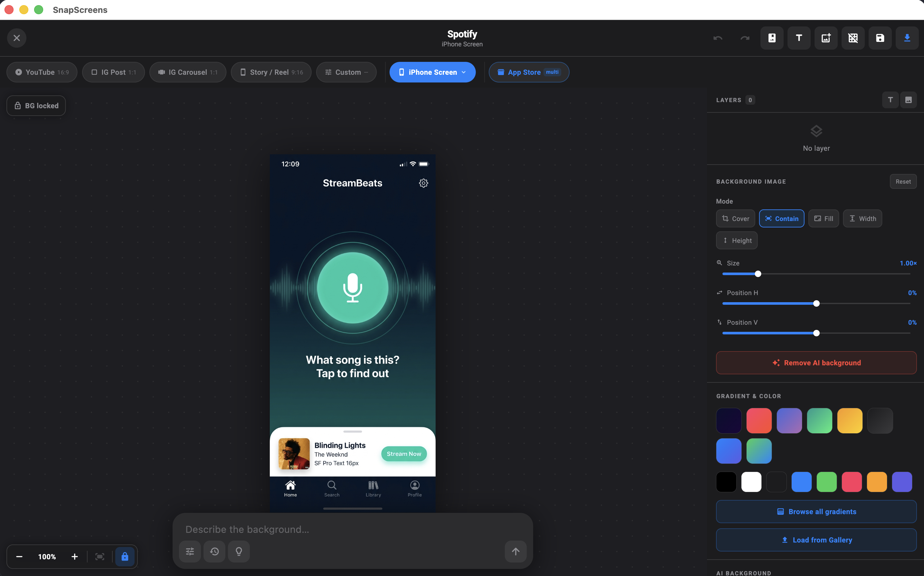
Task: Click the Blinding Lights album thumbnail
Action: click(x=294, y=454)
